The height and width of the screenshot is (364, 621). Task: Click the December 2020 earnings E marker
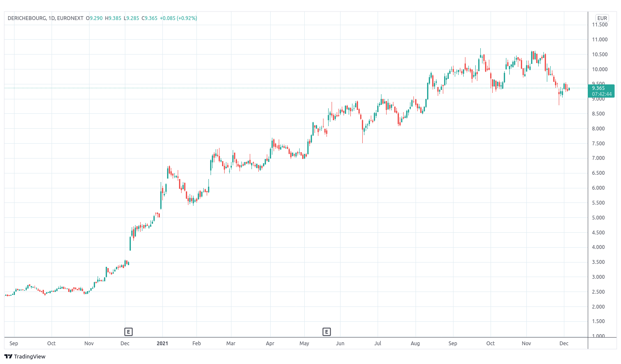128,332
